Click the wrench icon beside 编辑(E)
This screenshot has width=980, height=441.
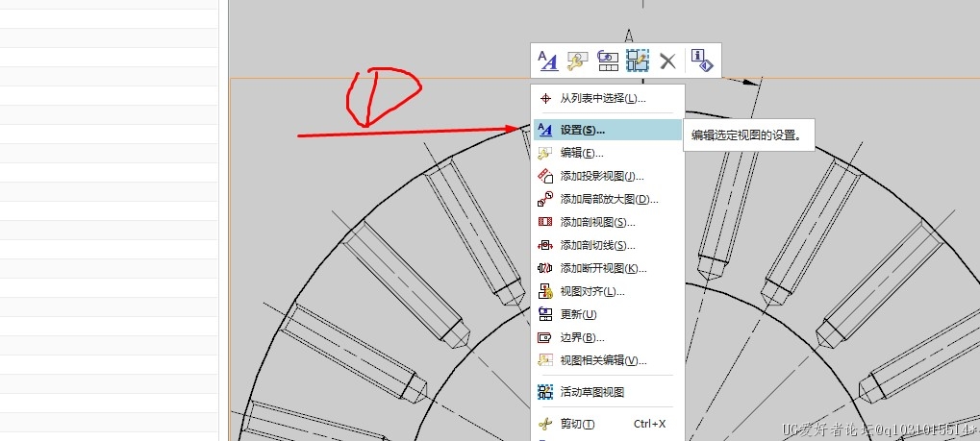pyautogui.click(x=545, y=153)
